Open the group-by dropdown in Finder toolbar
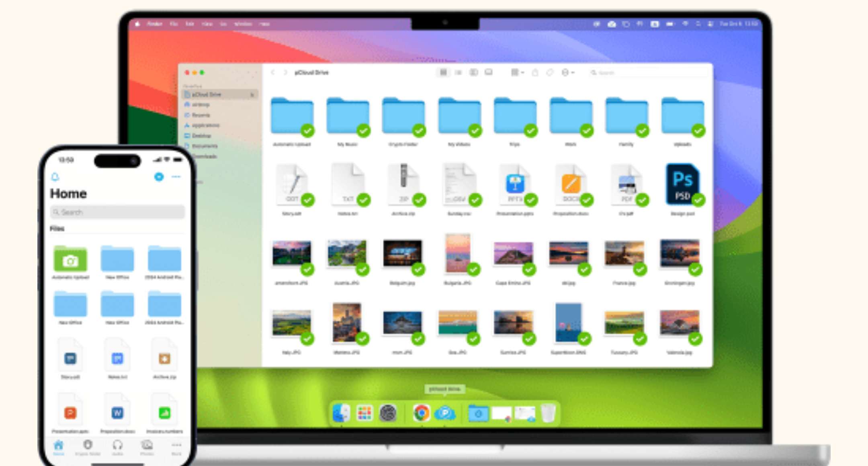 click(x=517, y=73)
